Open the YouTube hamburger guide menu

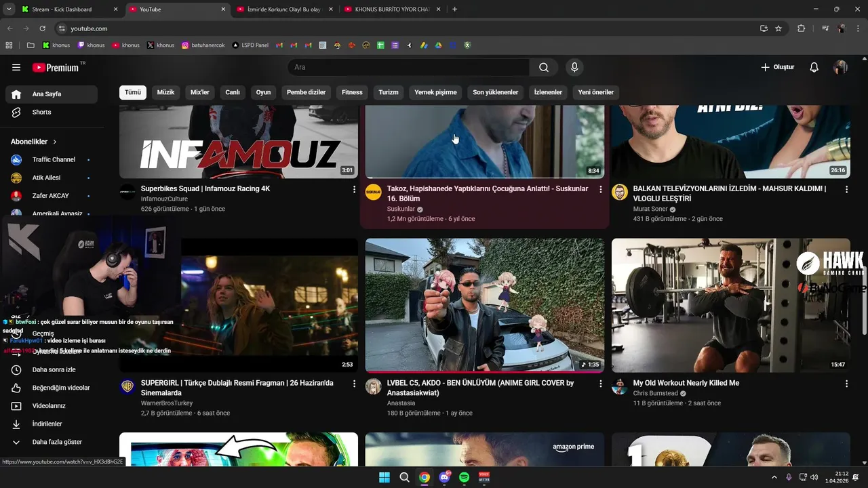click(16, 68)
